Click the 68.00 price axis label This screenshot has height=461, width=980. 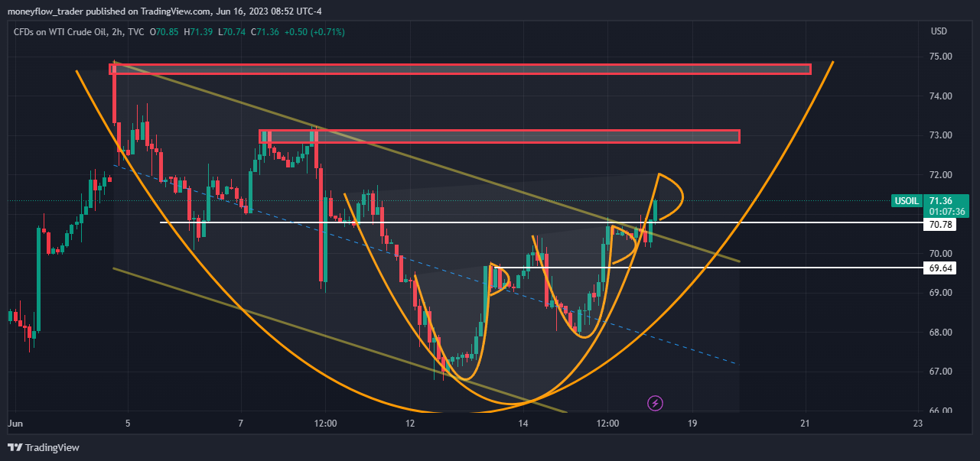point(941,333)
